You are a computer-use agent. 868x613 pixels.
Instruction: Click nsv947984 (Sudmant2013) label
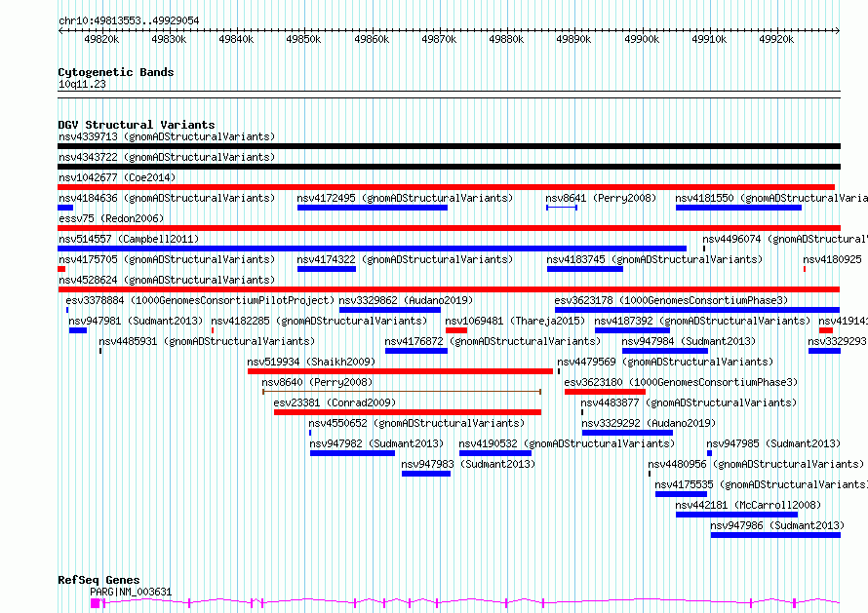(x=689, y=341)
